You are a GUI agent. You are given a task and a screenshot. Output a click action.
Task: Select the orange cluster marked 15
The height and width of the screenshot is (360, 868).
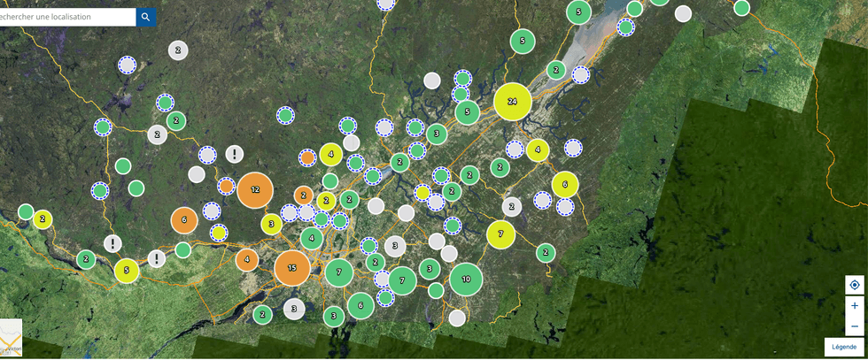tap(291, 268)
